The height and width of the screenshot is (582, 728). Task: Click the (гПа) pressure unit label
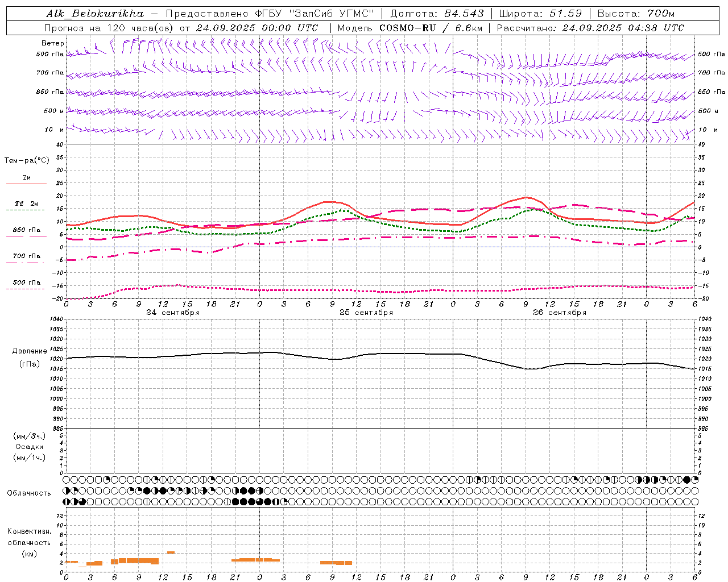tap(30, 364)
